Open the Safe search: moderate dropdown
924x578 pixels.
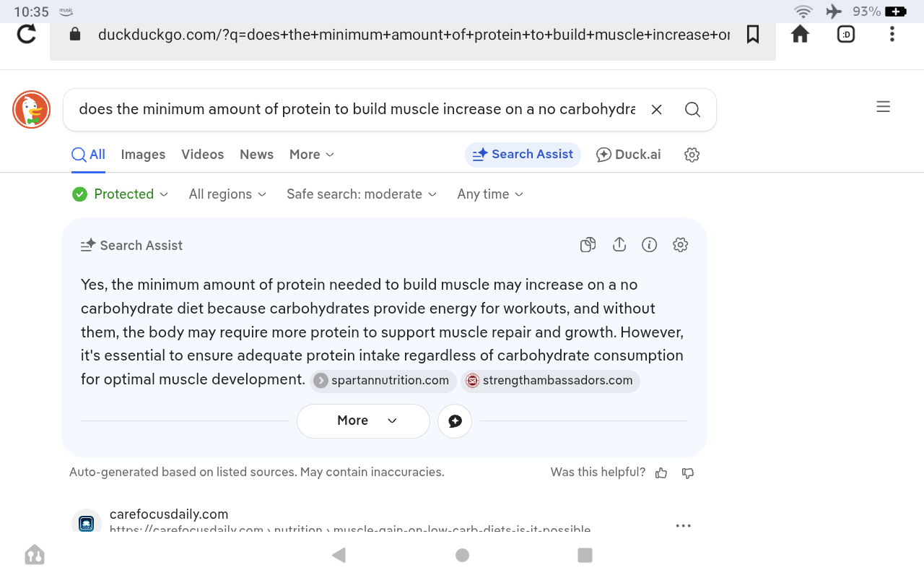(x=362, y=194)
